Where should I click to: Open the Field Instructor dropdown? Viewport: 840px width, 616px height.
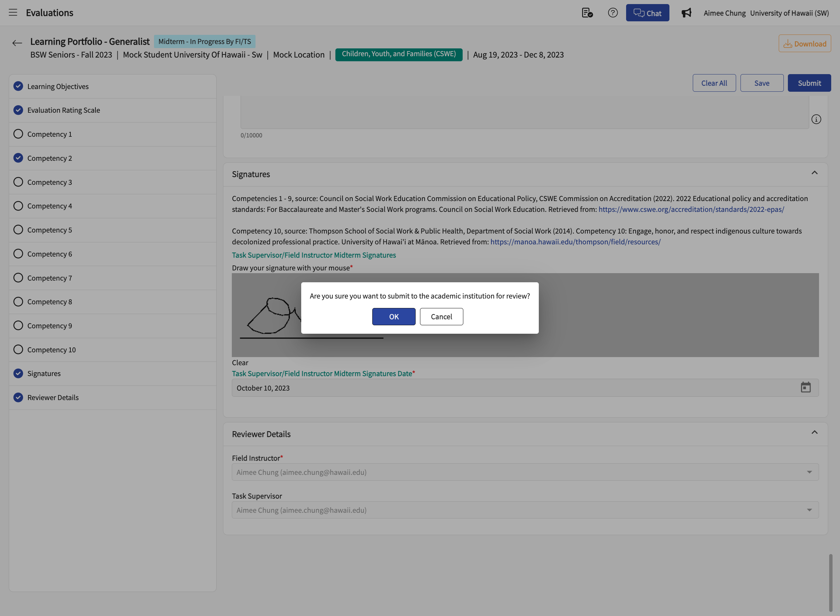(x=525, y=472)
